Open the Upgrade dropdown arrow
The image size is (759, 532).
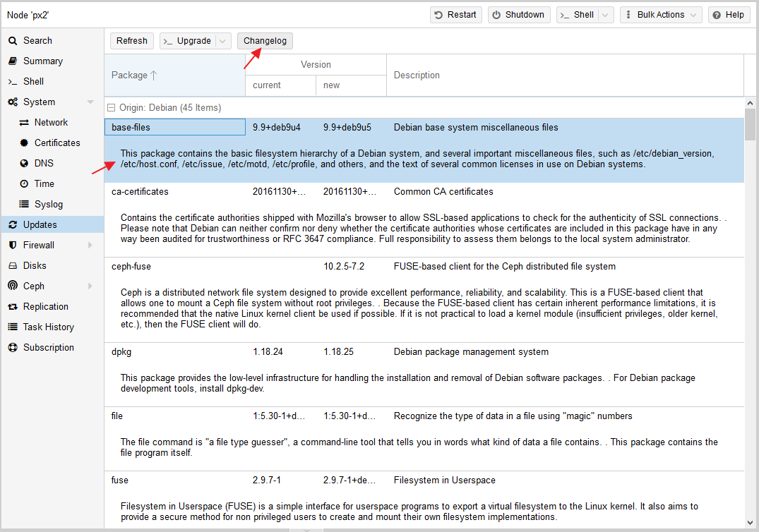pos(223,41)
